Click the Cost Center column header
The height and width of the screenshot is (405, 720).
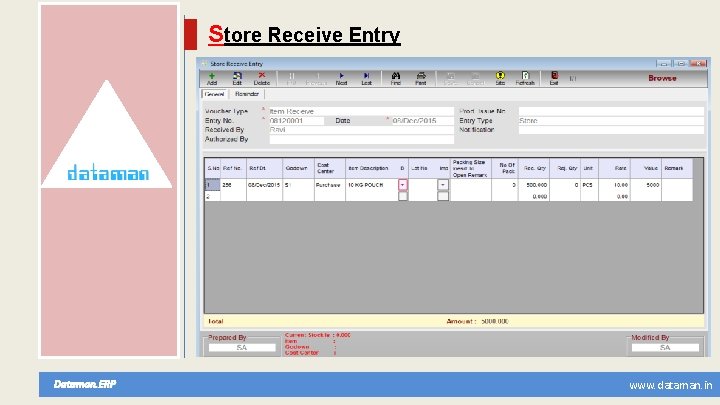330,168
